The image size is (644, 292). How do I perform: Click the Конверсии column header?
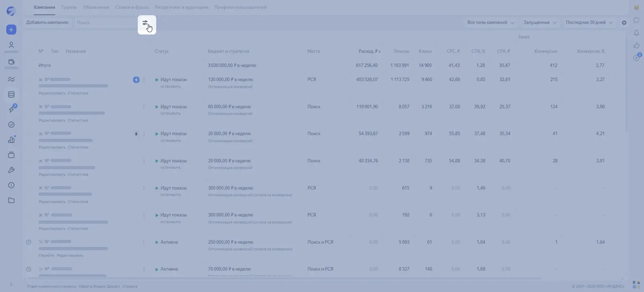546,51
